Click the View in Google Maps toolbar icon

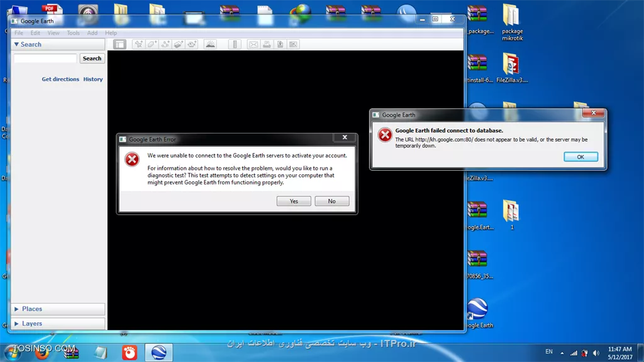pos(293,45)
